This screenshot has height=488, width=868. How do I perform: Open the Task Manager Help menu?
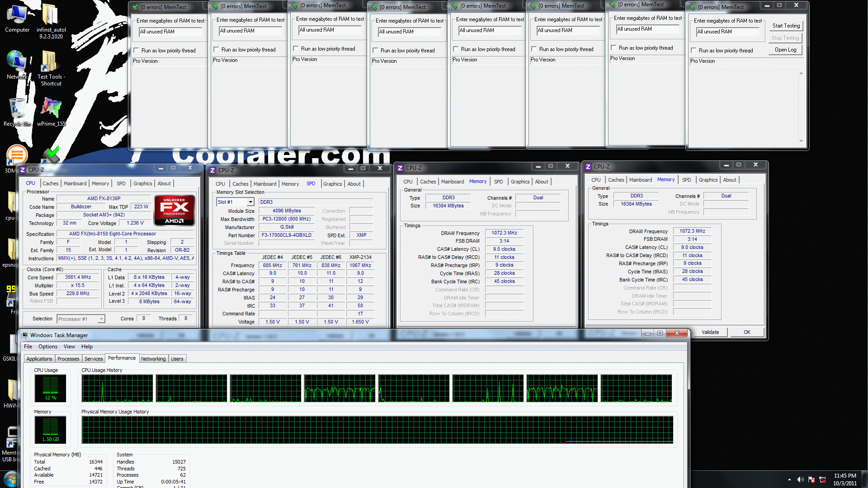pyautogui.click(x=87, y=347)
